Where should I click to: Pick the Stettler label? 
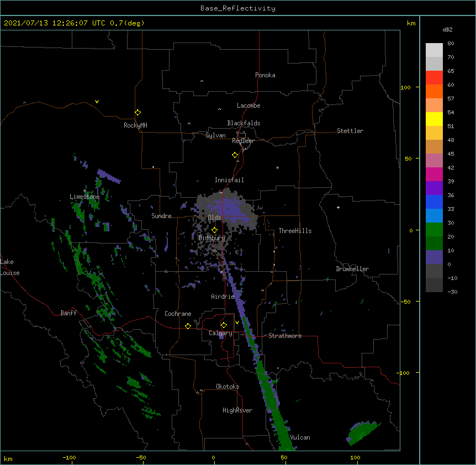tap(350, 131)
